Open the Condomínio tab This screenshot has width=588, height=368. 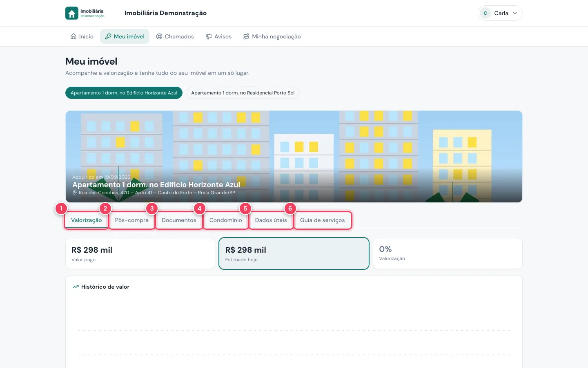click(226, 220)
